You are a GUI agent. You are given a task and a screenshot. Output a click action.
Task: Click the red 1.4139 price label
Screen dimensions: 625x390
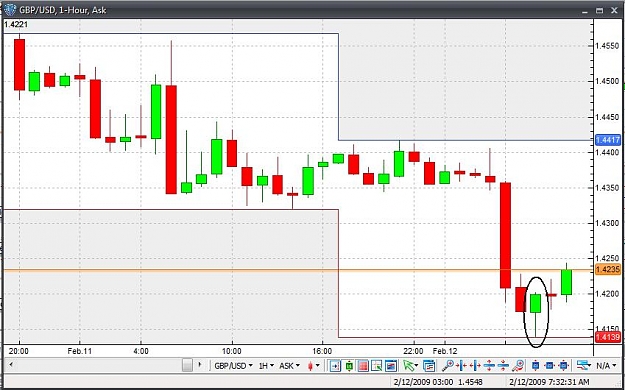pos(607,338)
